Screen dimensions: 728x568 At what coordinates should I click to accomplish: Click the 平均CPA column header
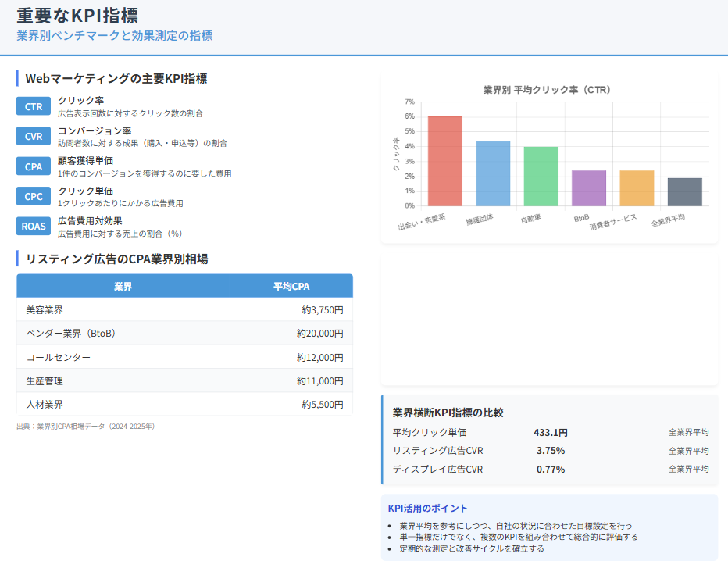coord(291,286)
